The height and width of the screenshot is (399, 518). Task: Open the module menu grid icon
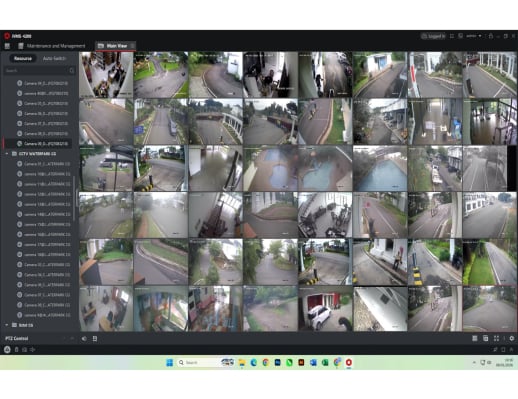click(7, 46)
